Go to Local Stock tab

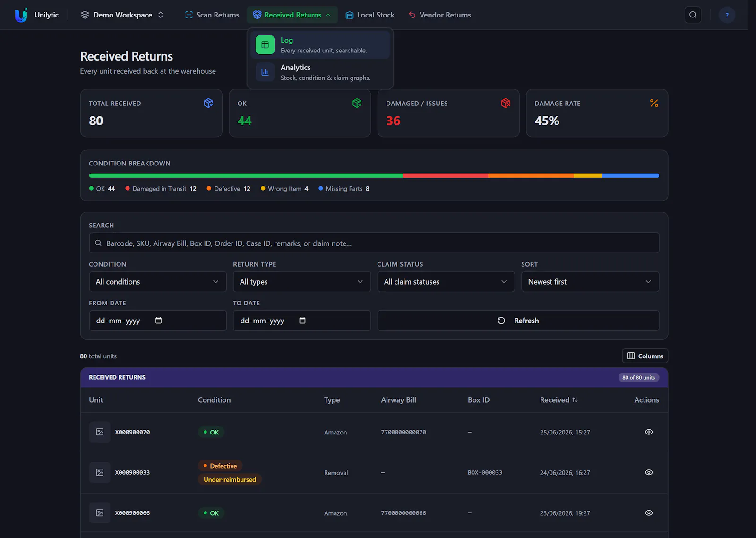click(370, 15)
